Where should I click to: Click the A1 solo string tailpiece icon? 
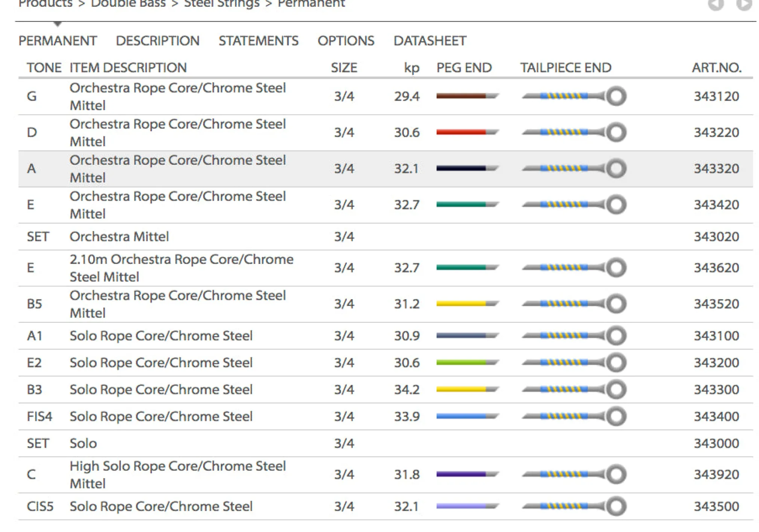coord(574,335)
